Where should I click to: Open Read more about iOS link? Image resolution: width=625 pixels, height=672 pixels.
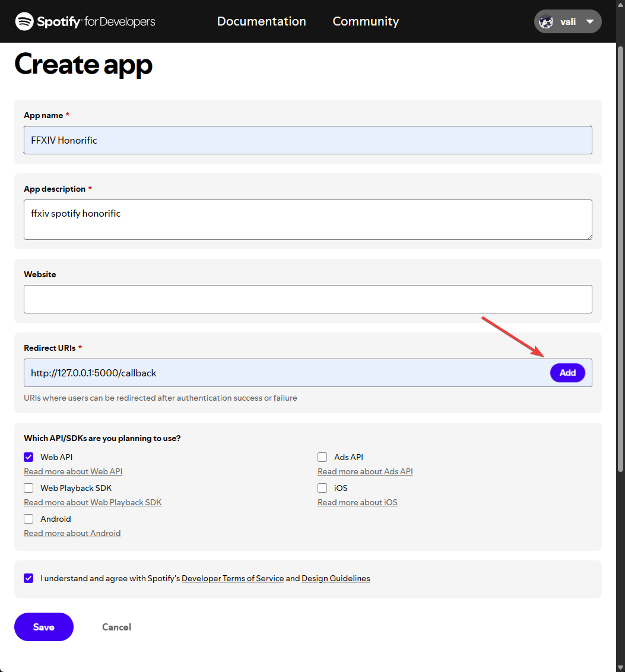(357, 502)
